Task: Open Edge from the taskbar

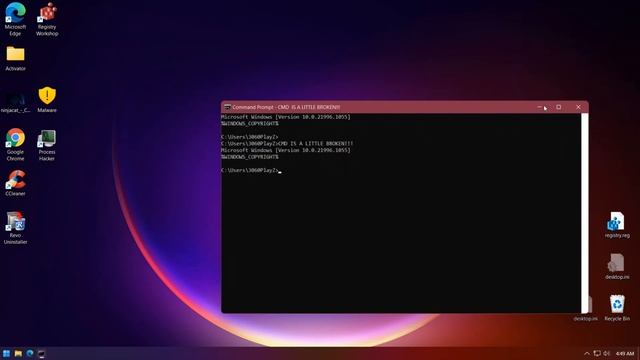Action: [30, 353]
